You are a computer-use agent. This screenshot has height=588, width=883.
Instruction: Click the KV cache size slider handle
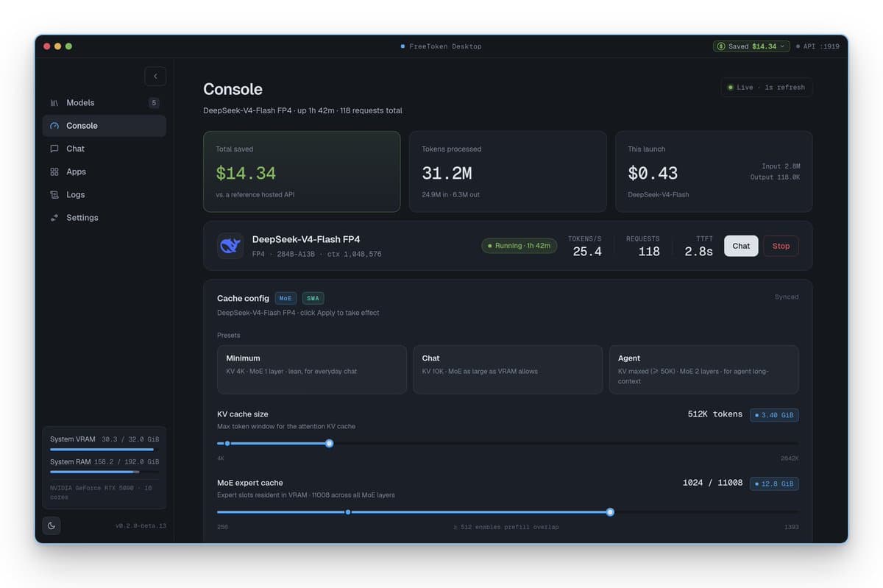point(329,443)
